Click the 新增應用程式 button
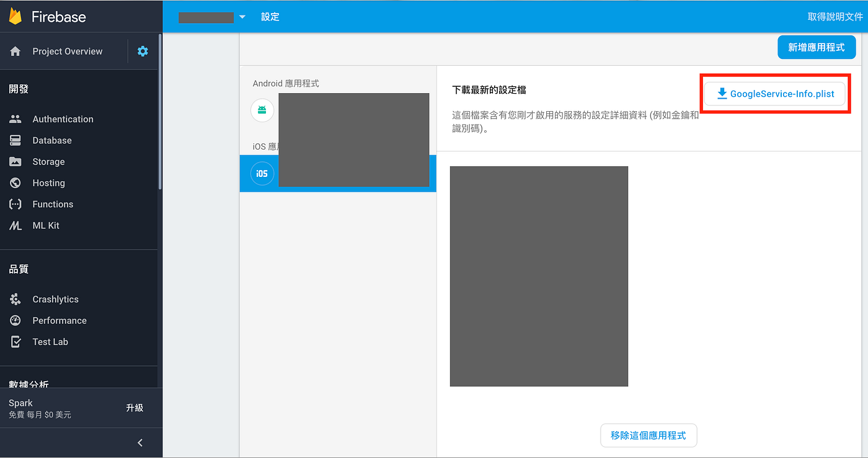 point(816,47)
